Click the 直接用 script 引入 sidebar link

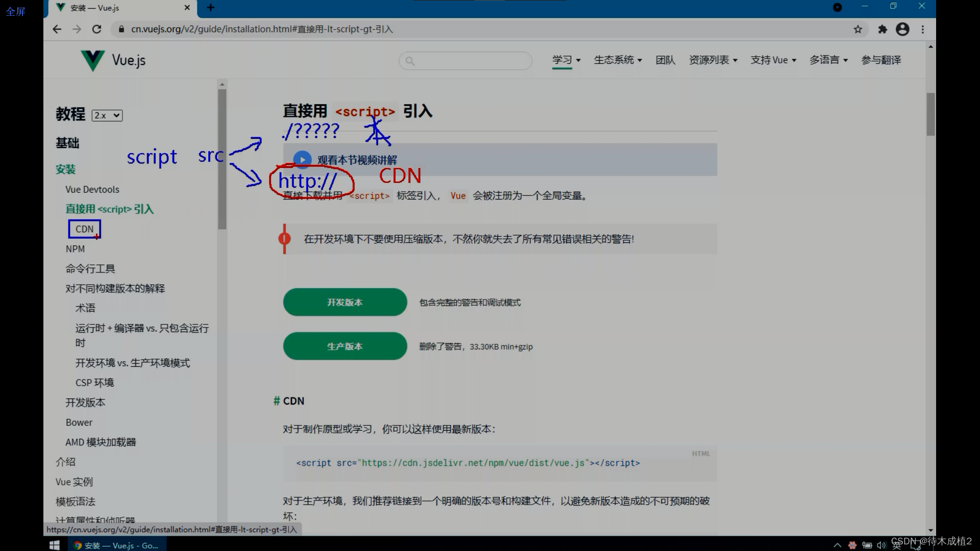click(108, 209)
